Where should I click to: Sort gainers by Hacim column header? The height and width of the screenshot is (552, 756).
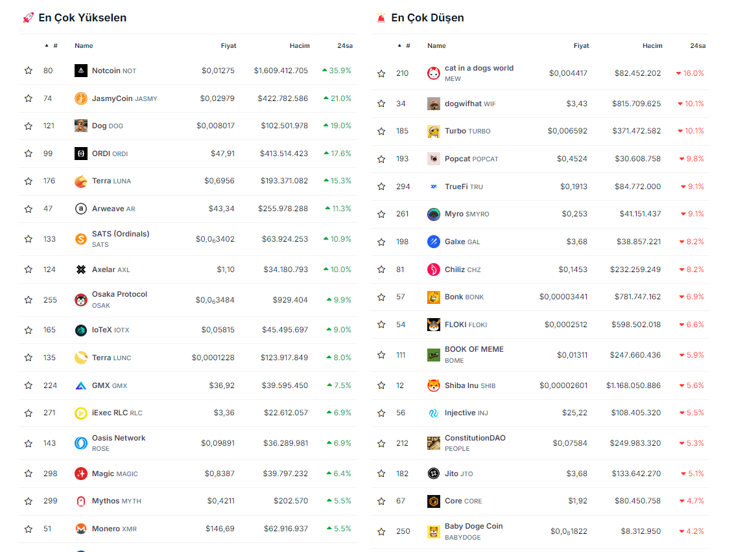300,46
